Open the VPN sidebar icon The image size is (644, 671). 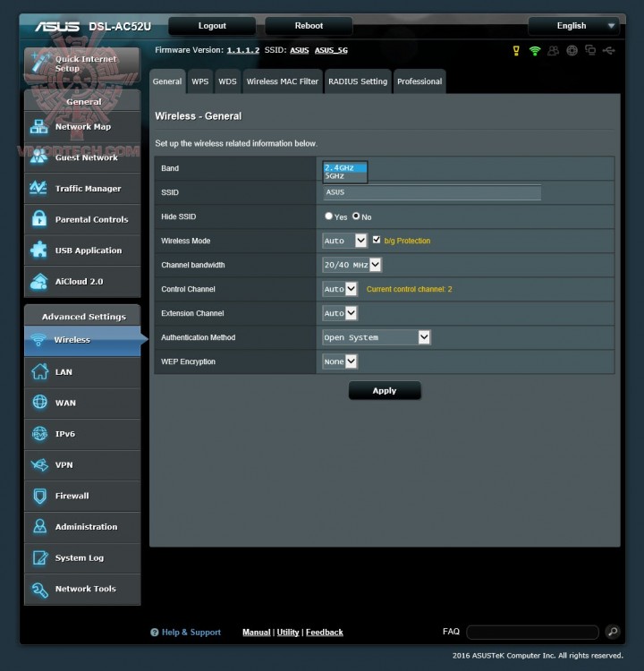coord(39,464)
